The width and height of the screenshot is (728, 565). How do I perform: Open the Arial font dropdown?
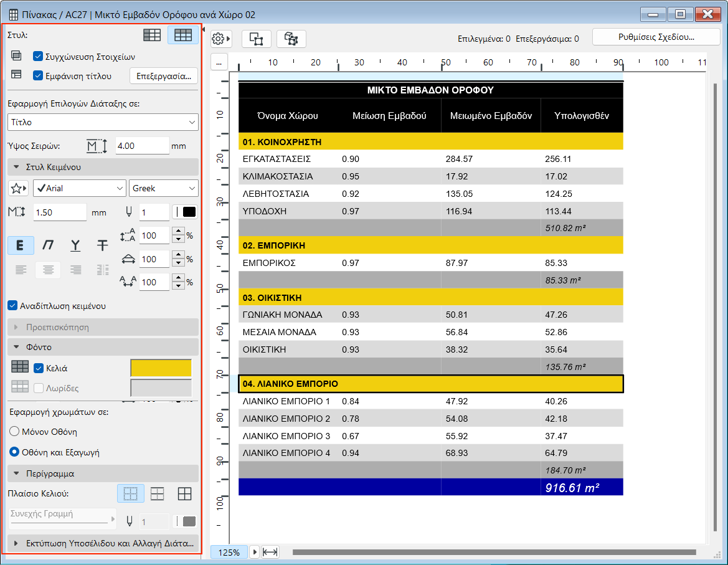80,188
